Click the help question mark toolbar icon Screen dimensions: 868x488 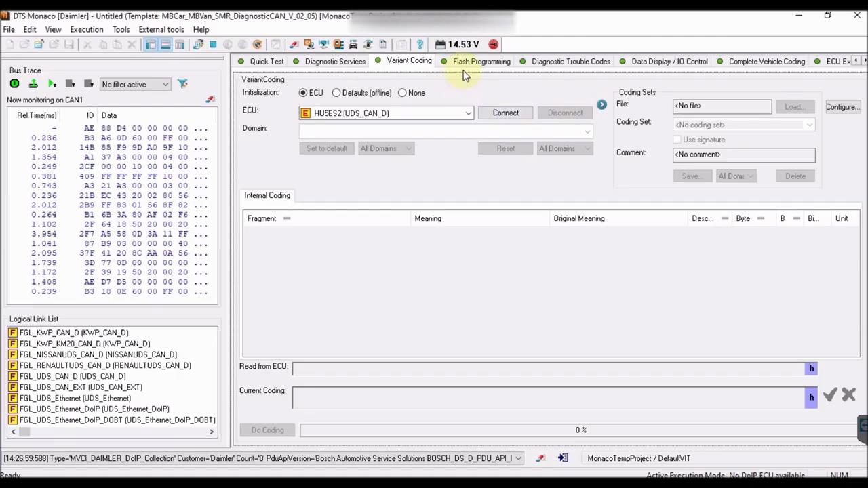(x=420, y=45)
